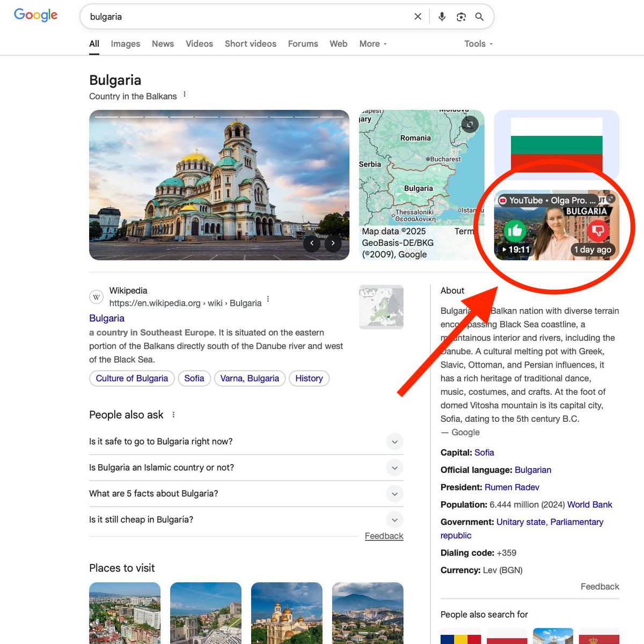Screen dimensions: 644x644
Task: Expand 'Is Bulgaria an Islamic country or not?'
Action: [x=246, y=467]
